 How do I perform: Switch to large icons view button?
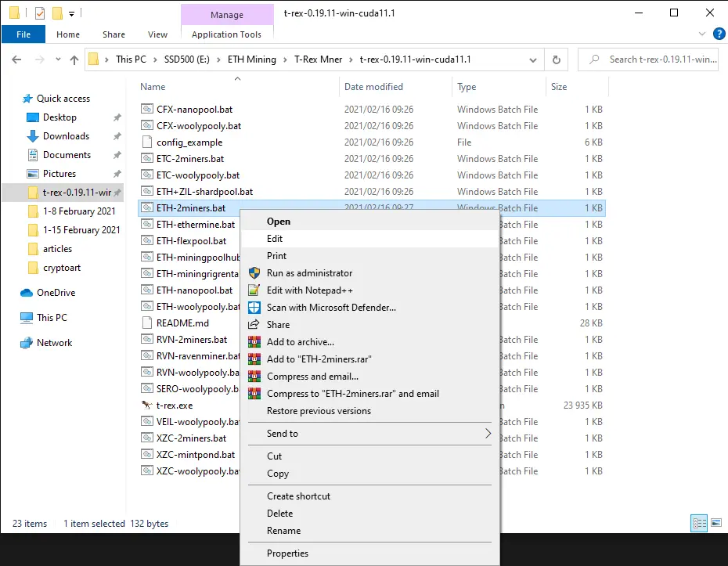click(716, 523)
